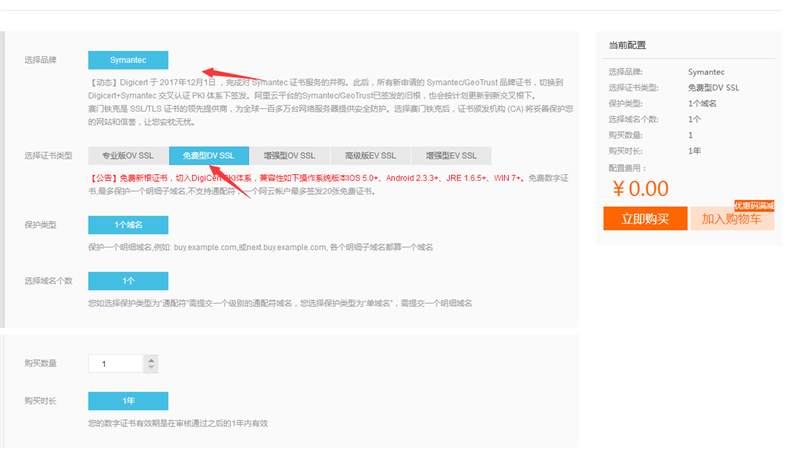Choose the 增强型OV SSL certificate type
Image resolution: width=800 pixels, height=453 pixels.
tap(289, 156)
